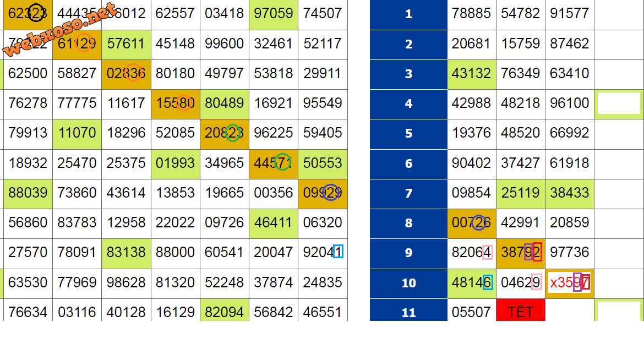Click the orange cell containing 38792
644x338 pixels.
521,253
